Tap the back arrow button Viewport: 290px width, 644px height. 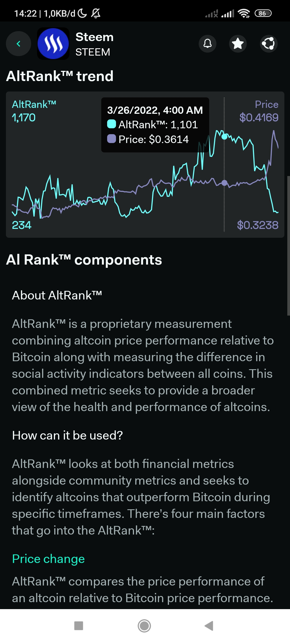click(19, 44)
